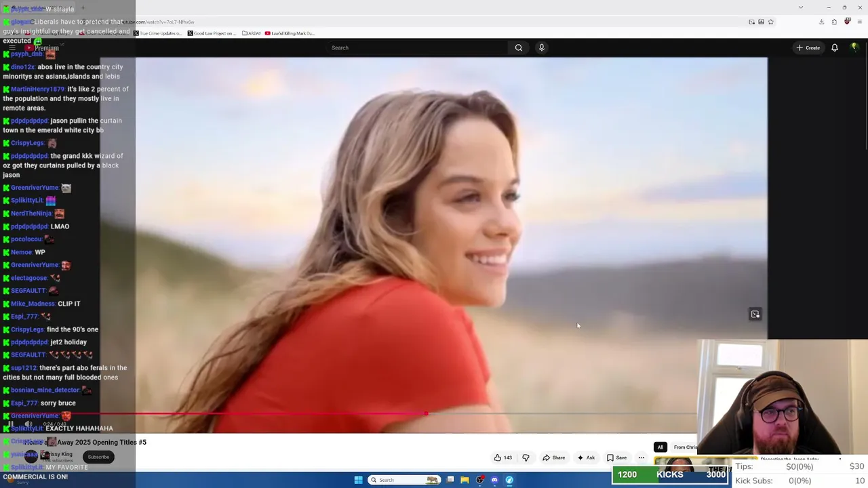Screen dimensions: 868x488
Task: Open the Good Law Project bookmark
Action: point(212,33)
